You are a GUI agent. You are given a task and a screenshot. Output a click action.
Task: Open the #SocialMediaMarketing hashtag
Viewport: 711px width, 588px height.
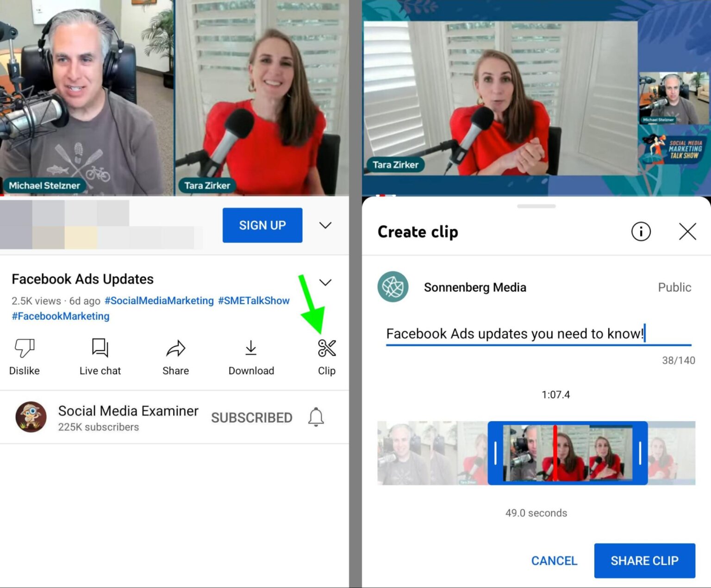click(159, 300)
